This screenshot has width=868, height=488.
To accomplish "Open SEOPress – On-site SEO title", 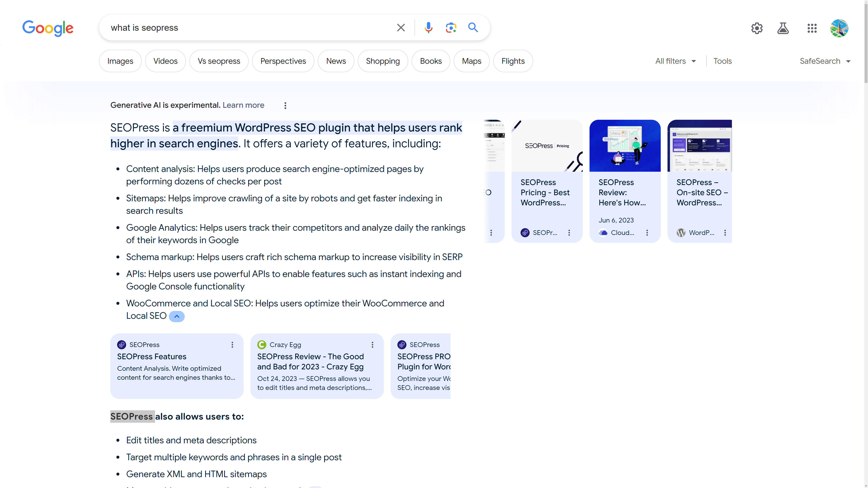I will pos(702,192).
